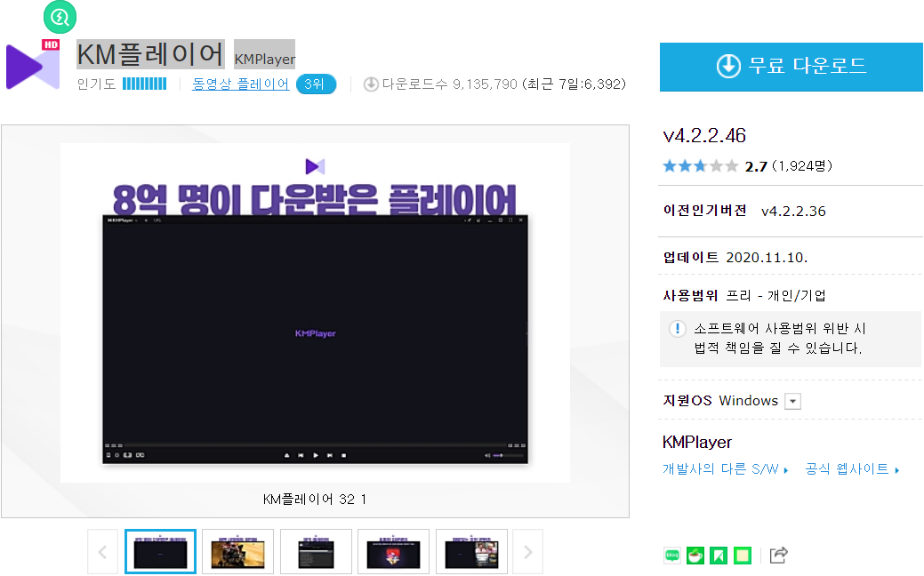The image size is (924, 576).
Task: Select the fifth screenshot thumbnail
Action: click(x=471, y=552)
